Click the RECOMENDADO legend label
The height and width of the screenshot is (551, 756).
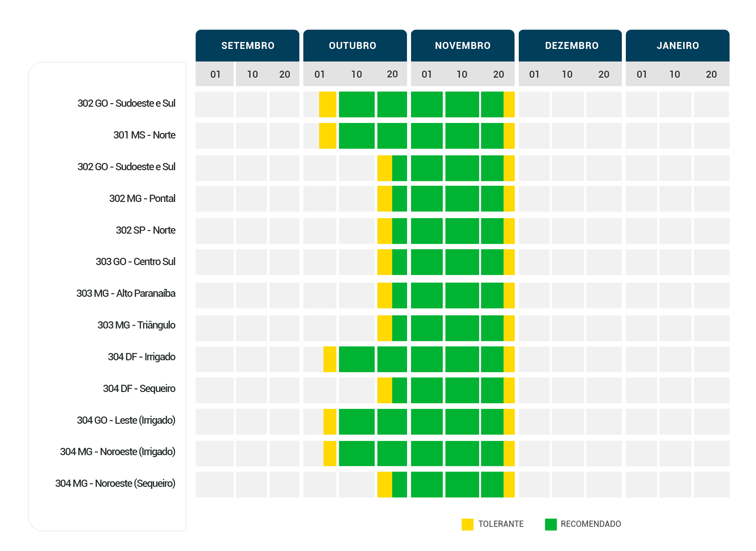pyautogui.click(x=591, y=524)
